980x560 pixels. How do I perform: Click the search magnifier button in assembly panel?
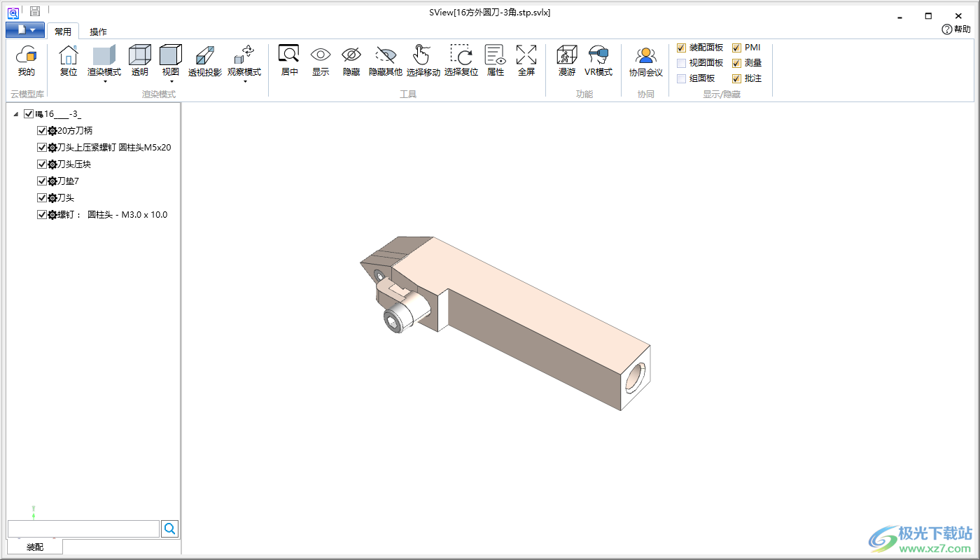(x=170, y=528)
